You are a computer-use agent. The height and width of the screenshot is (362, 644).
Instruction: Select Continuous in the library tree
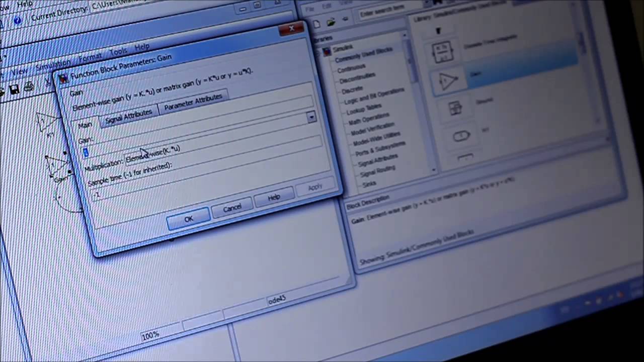351,67
